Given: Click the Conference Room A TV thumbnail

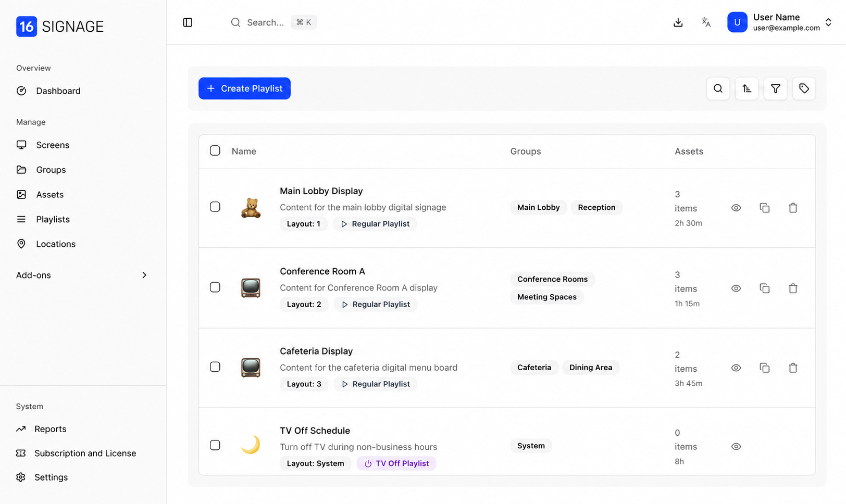Looking at the screenshot, I should coord(251,288).
